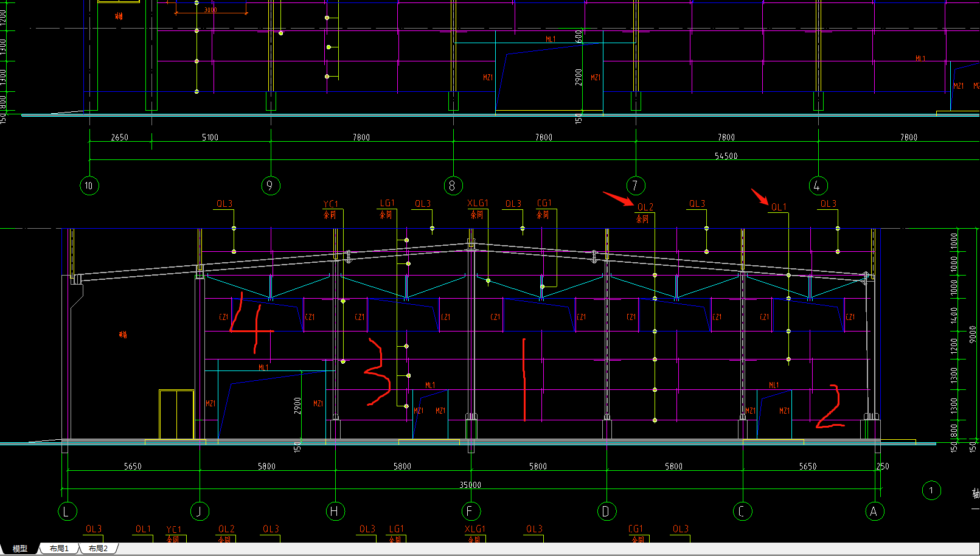Click the 250 dimension text
The image size is (980, 556).
coord(883,467)
